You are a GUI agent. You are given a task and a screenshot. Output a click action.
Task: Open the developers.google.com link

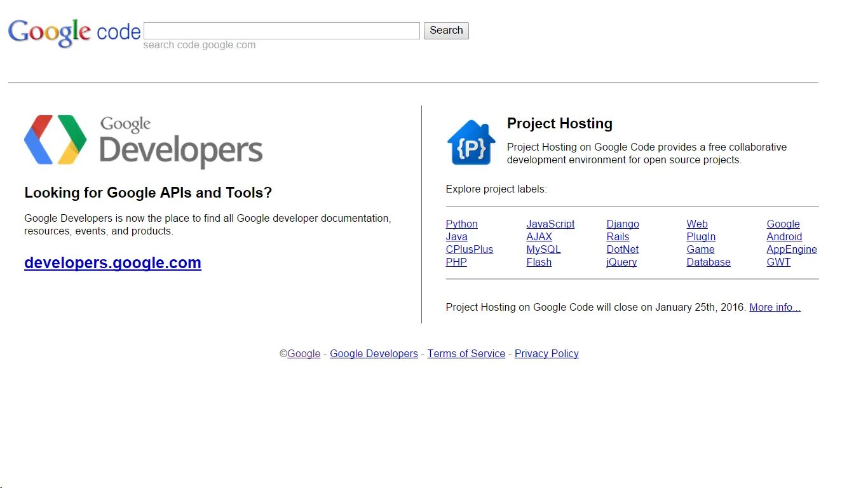(x=112, y=262)
